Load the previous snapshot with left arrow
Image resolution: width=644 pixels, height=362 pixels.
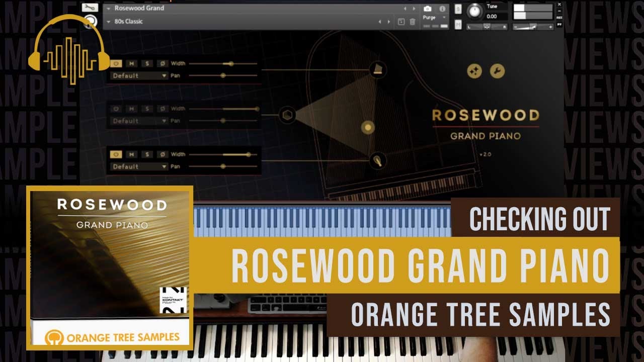380,22
